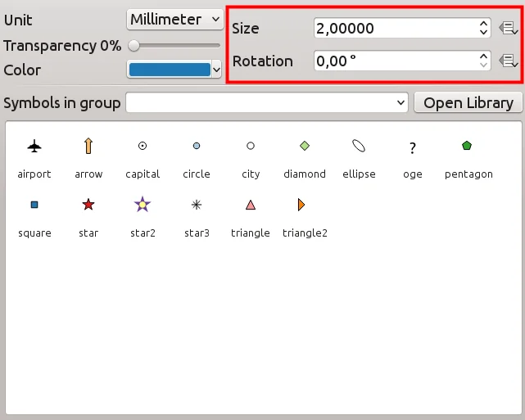
Task: Pick the capital symbol
Action: pos(142,147)
